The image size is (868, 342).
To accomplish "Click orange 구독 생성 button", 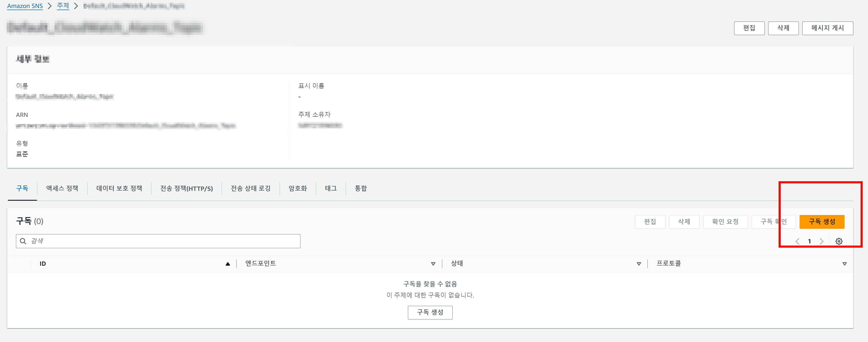I will click(x=821, y=222).
